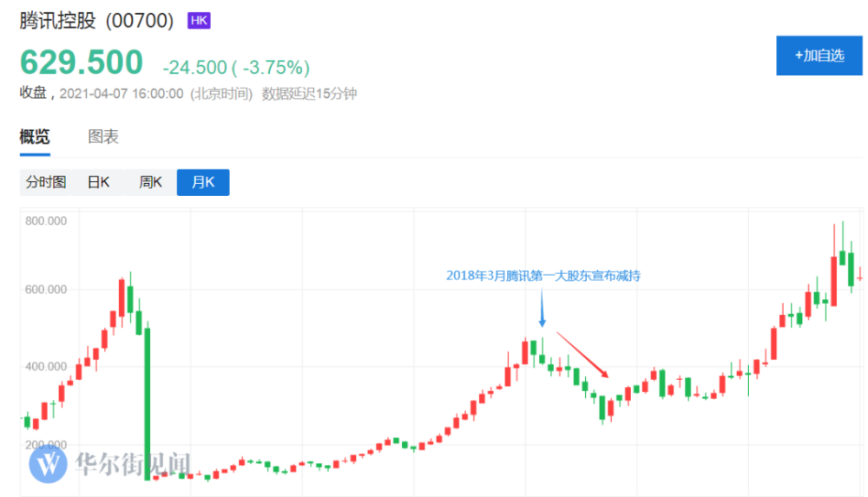
Task: Click the tall green candlestick of the split drop
Action: pos(148,403)
